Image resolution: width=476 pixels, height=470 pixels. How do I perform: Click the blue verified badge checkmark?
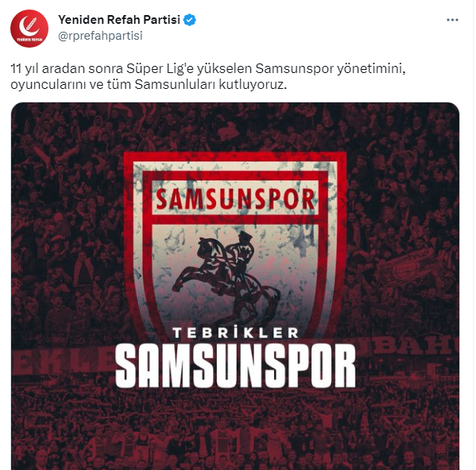click(x=190, y=20)
